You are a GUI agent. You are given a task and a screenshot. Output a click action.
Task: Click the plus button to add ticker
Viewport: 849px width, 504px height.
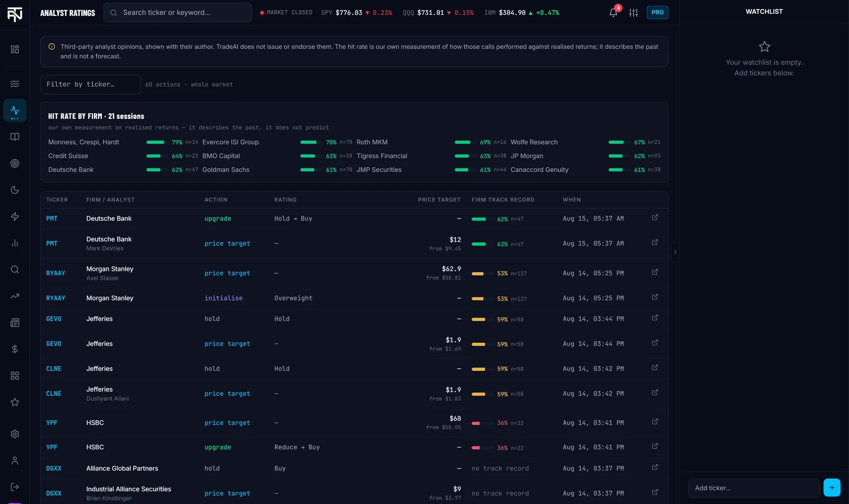click(x=831, y=488)
